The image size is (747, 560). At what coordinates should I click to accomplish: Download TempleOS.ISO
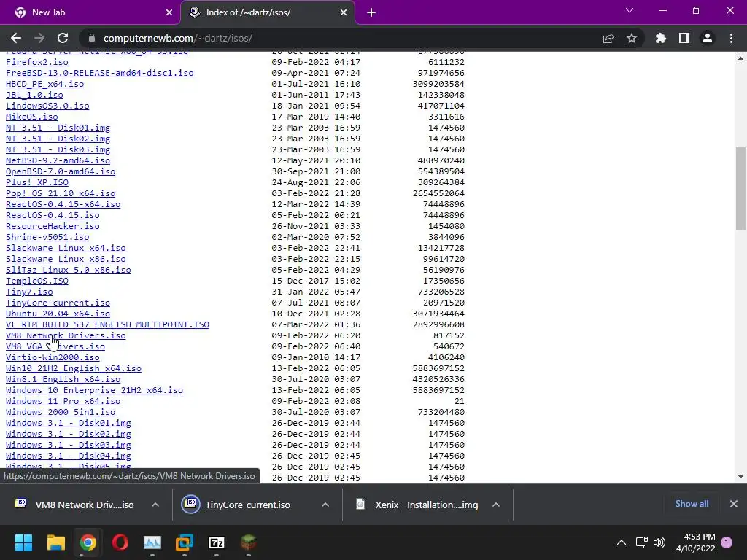coord(37,281)
